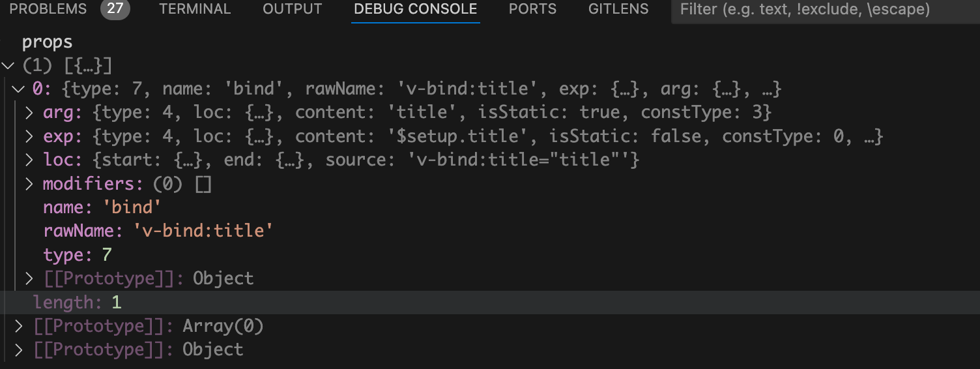
Task: Switch to the TERMINAL tab
Action: [195, 9]
